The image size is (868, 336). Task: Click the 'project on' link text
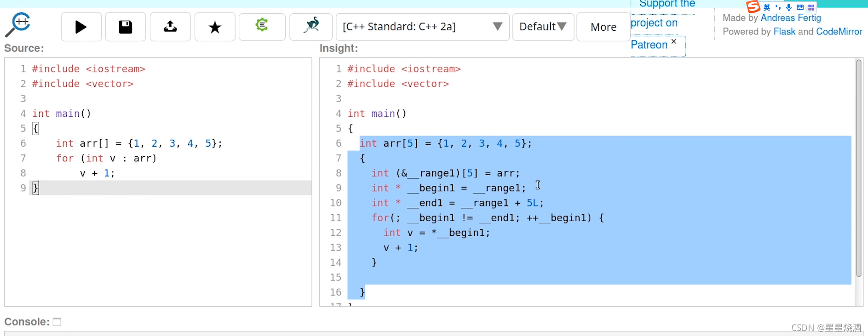click(654, 23)
